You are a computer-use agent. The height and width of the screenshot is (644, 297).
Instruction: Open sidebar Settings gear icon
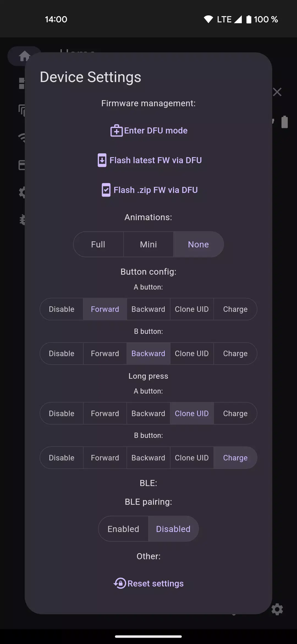point(23,192)
